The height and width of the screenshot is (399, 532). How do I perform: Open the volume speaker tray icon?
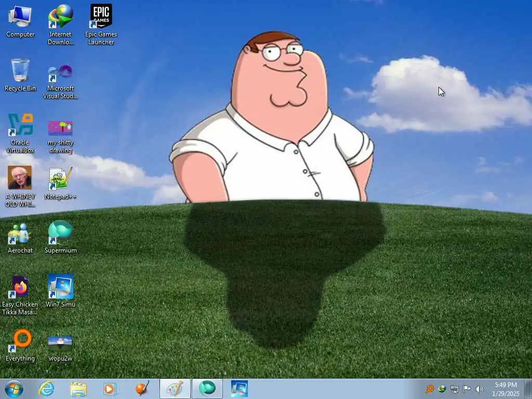pos(479,389)
